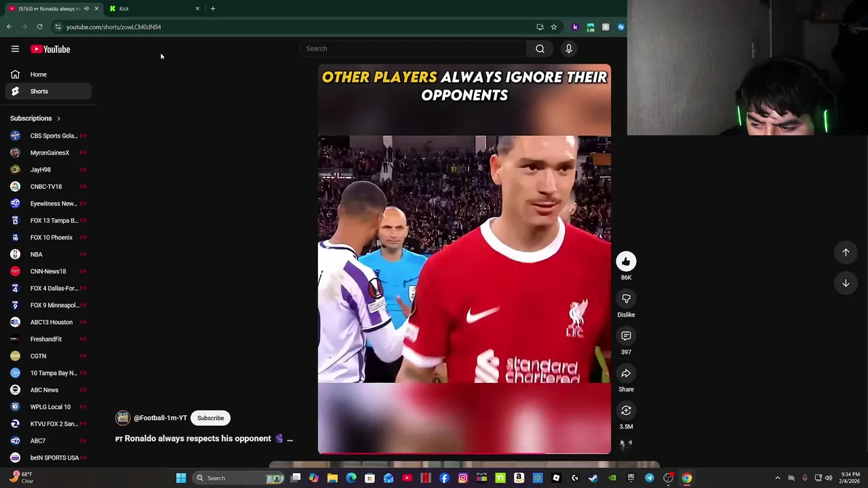
Task: Open the NBA channel
Action: (47, 254)
